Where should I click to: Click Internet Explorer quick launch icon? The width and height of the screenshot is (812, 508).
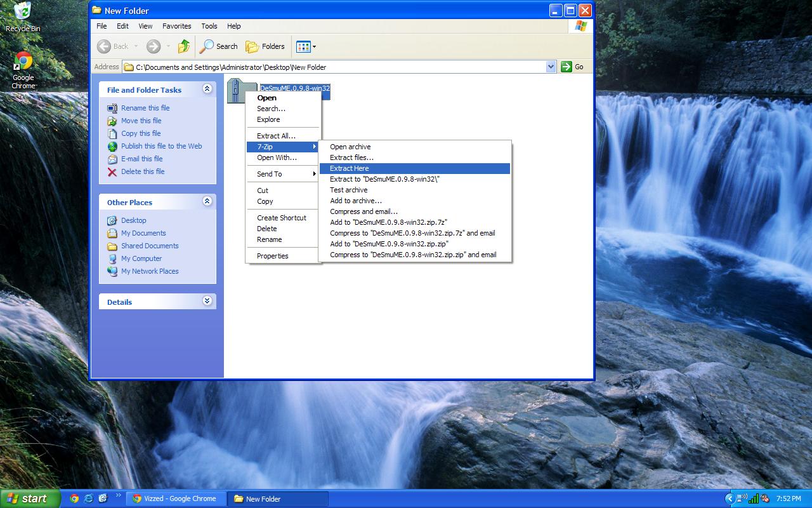88,498
